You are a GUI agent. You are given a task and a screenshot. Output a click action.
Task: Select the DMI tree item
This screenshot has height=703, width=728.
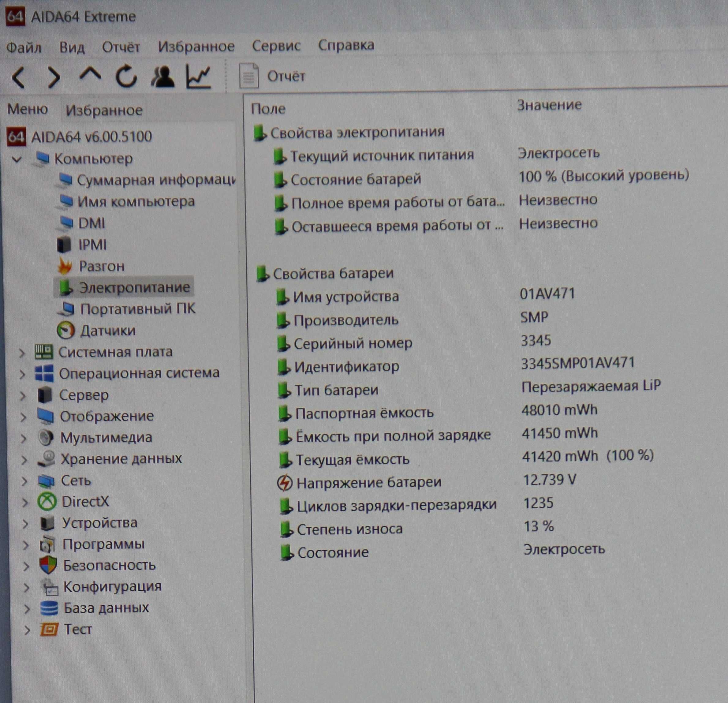[91, 223]
